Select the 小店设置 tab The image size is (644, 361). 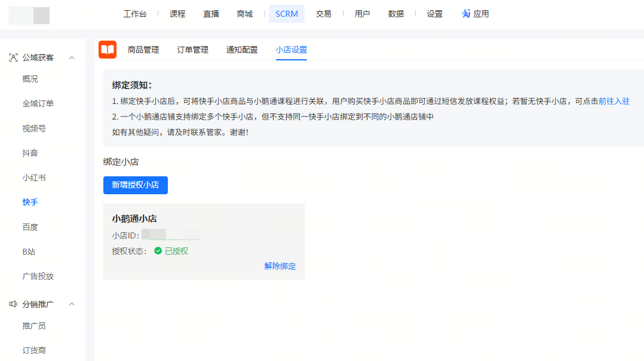tap(291, 50)
